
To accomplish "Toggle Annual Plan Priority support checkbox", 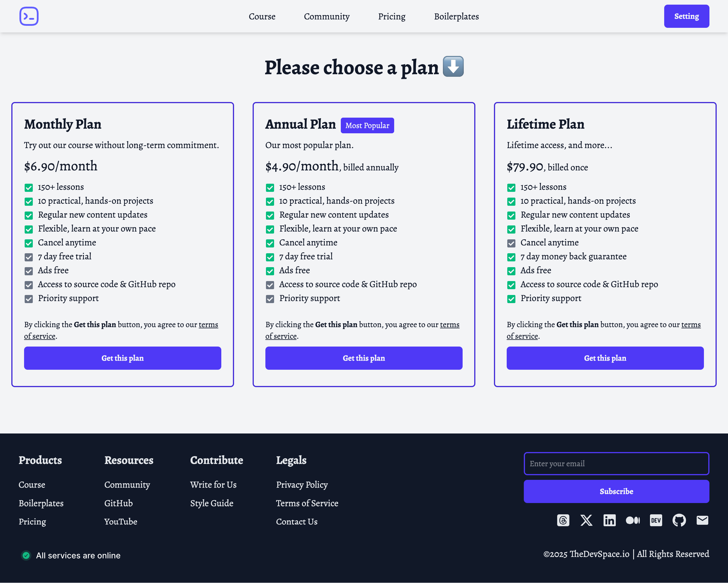I will pos(270,299).
